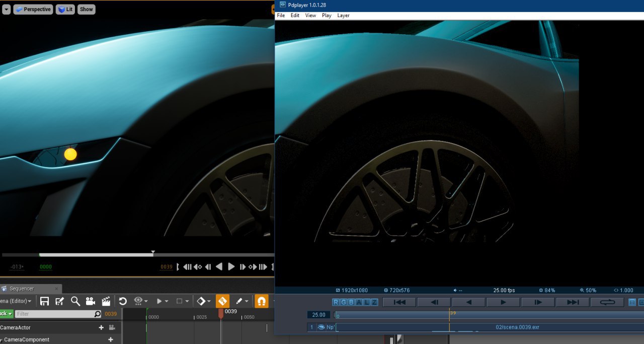This screenshot has width=644, height=344.
Task: Go to first frame in Pdplayer
Action: click(x=399, y=302)
